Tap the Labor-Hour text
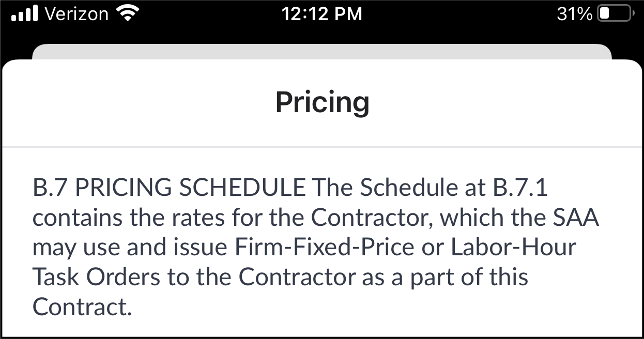The width and height of the screenshot is (644, 339). coord(513,248)
